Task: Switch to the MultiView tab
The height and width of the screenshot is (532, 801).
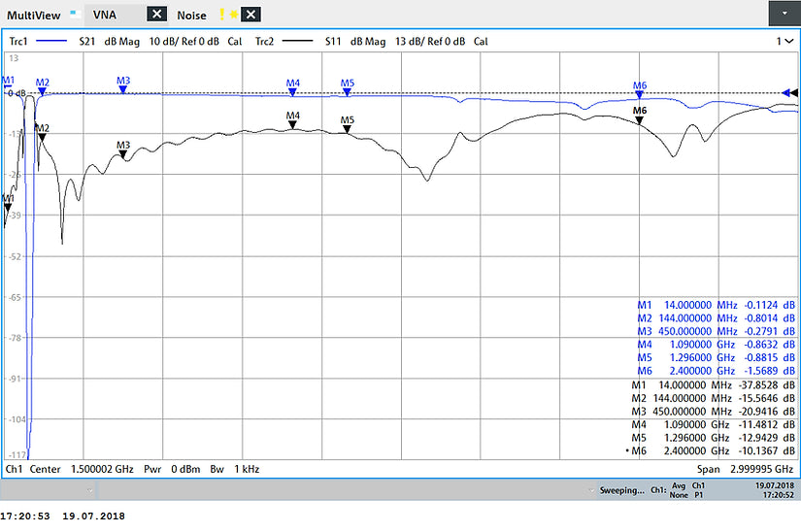Action: (x=36, y=15)
